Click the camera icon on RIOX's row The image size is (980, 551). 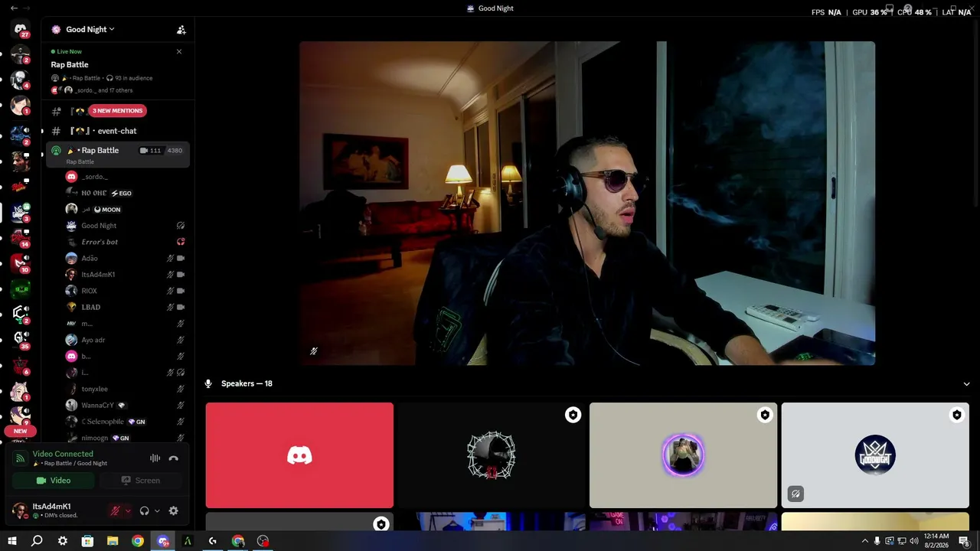[181, 291]
